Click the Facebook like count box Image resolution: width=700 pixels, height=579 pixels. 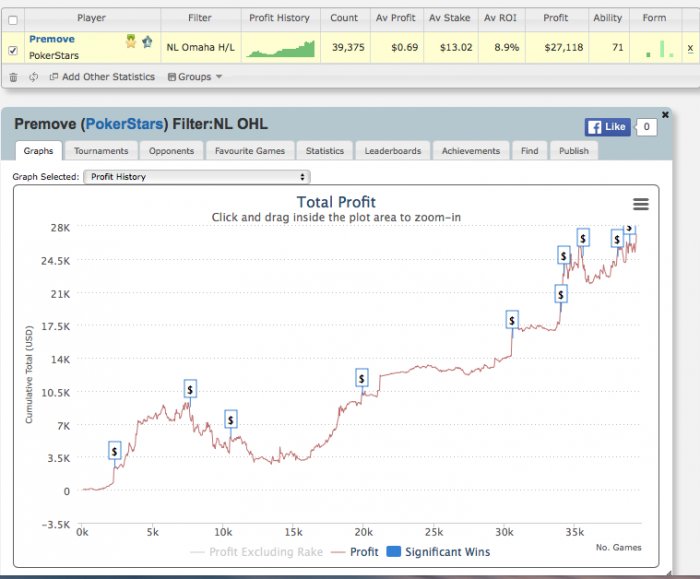pos(646,127)
